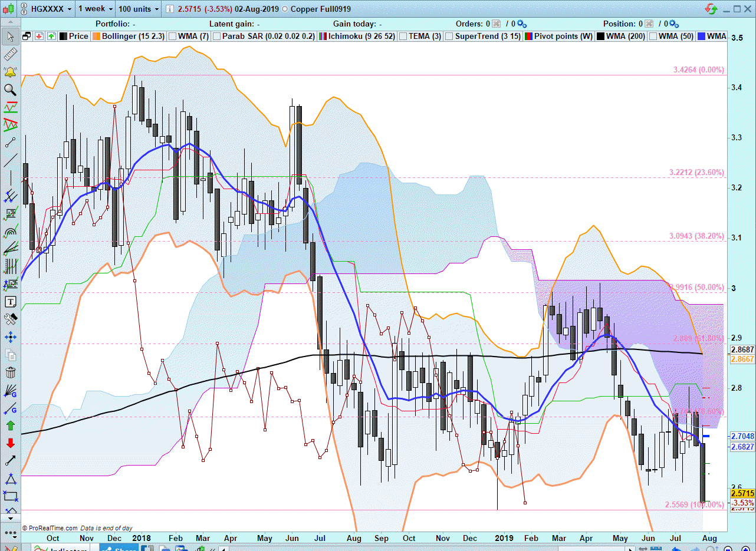Image resolution: width=756 pixels, height=551 pixels.
Task: Select the Fibonacci arcs tool
Action: (10, 231)
